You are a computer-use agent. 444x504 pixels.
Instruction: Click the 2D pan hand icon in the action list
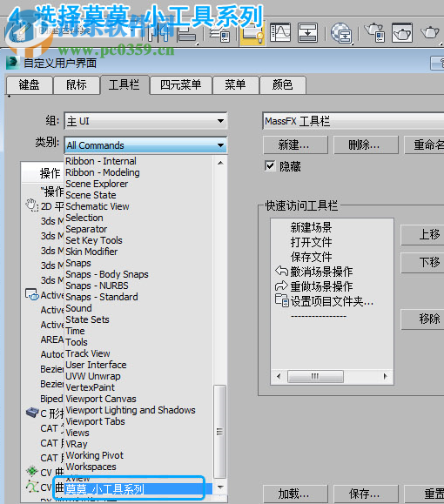tap(32, 205)
